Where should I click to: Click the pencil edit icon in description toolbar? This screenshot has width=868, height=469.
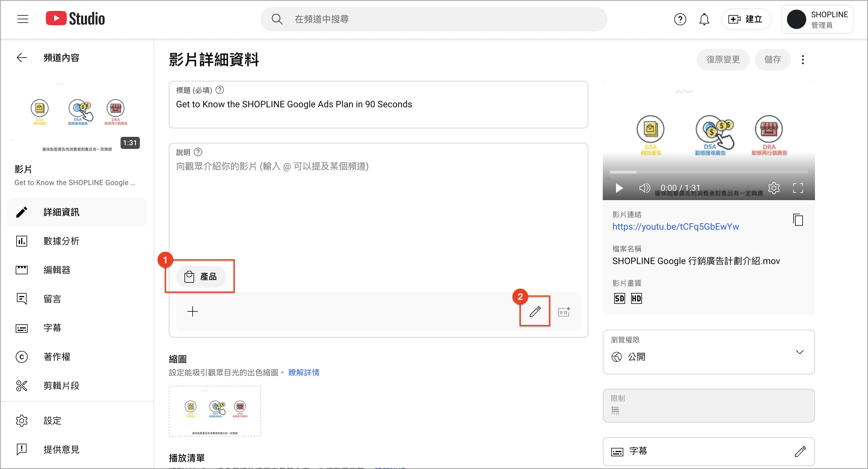535,311
